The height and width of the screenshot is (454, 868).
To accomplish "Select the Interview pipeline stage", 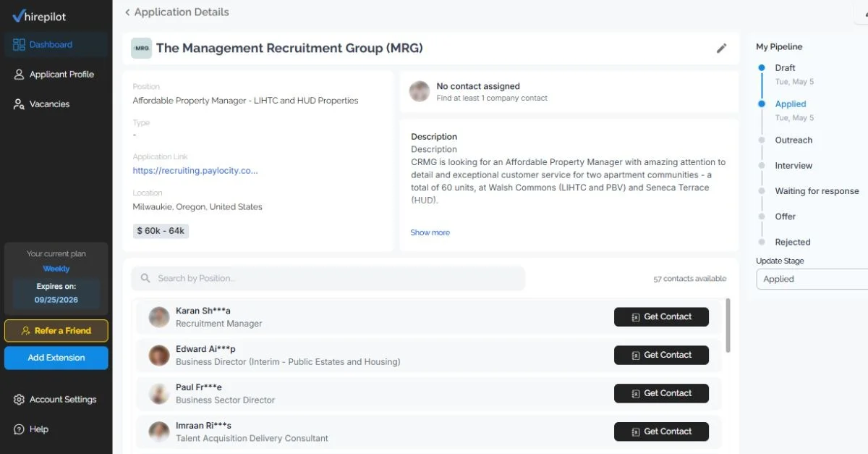I will [793, 166].
